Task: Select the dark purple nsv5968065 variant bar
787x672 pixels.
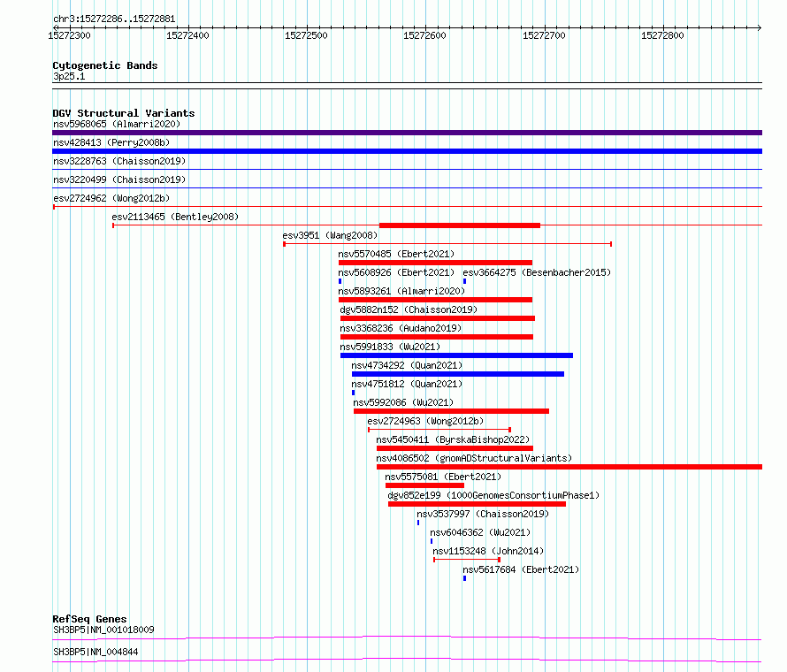Action: [x=407, y=133]
